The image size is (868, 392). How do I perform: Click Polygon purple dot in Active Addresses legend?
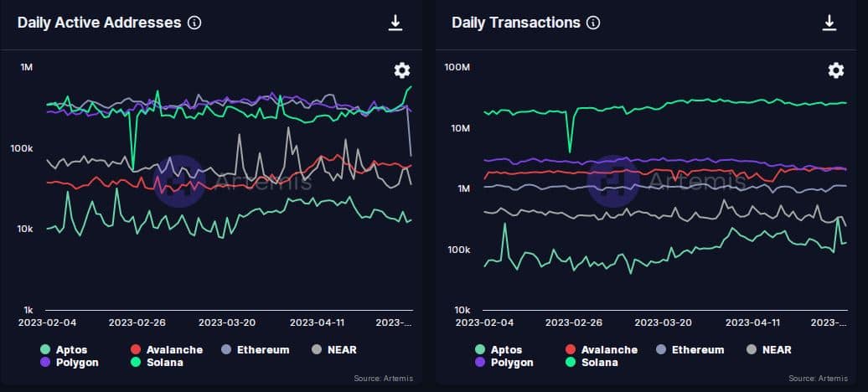45,363
